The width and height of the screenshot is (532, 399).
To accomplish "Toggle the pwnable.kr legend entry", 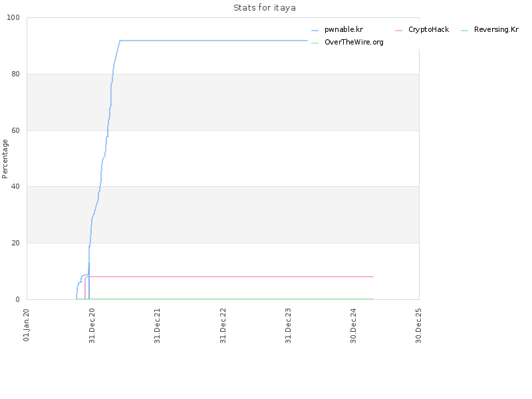I will click(343, 30).
